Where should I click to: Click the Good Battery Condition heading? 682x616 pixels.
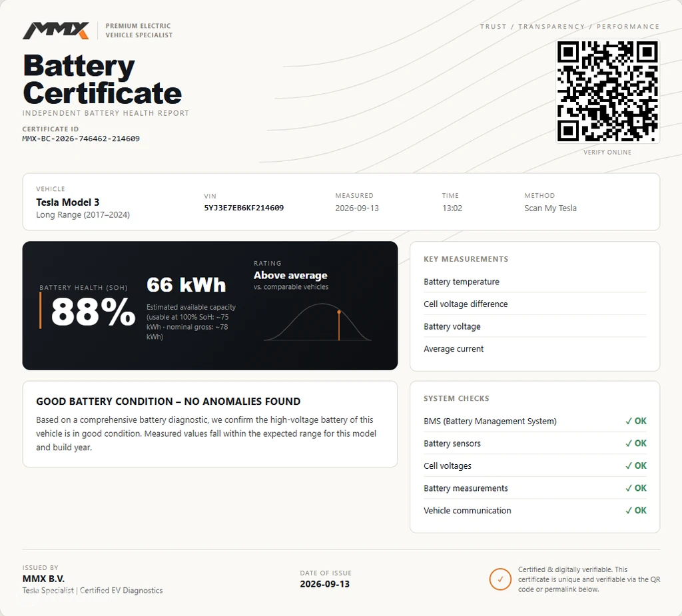[x=169, y=402]
